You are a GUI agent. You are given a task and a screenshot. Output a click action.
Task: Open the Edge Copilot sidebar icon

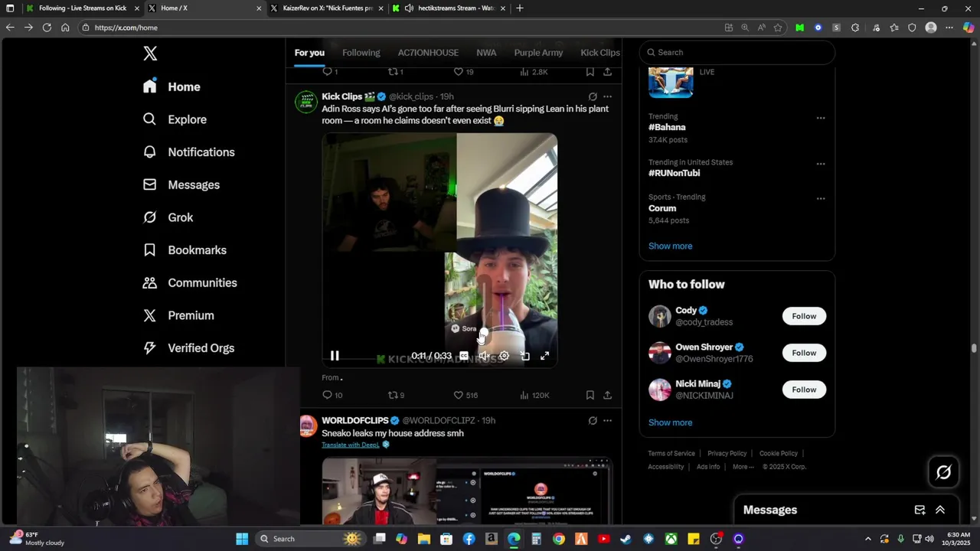(x=968, y=28)
